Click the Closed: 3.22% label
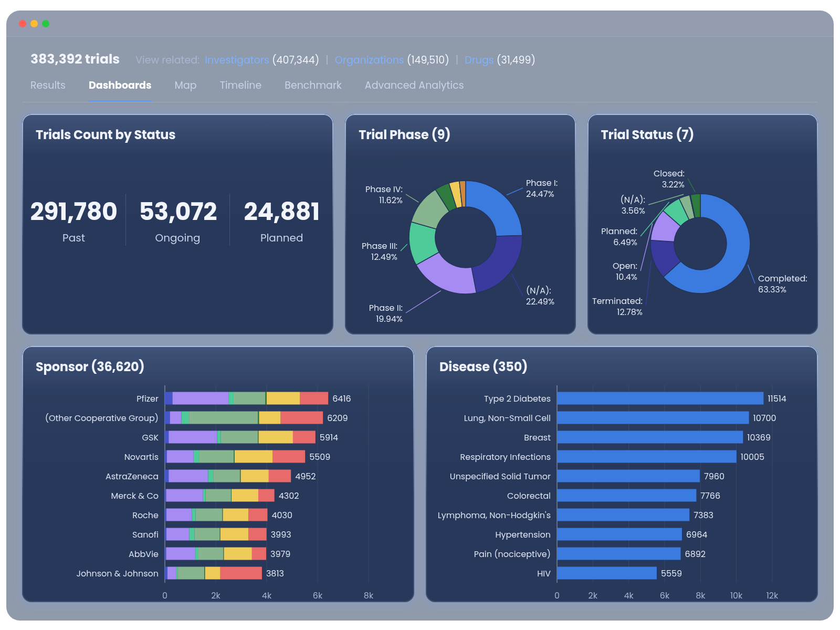This screenshot has height=630, width=840. pyautogui.click(x=669, y=179)
